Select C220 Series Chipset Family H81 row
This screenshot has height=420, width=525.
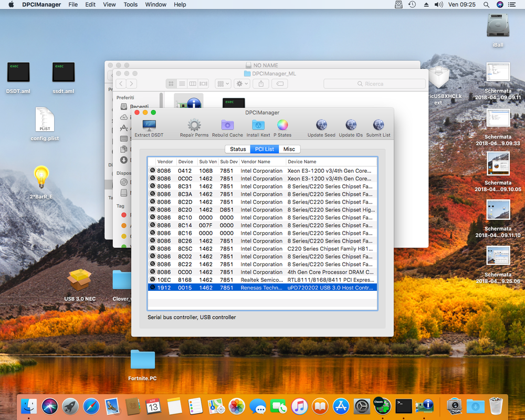pyautogui.click(x=262, y=248)
